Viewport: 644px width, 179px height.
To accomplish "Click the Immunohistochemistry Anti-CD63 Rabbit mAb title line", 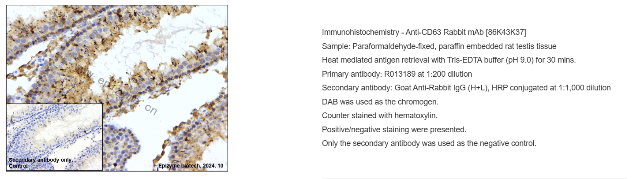I will (423, 32).
